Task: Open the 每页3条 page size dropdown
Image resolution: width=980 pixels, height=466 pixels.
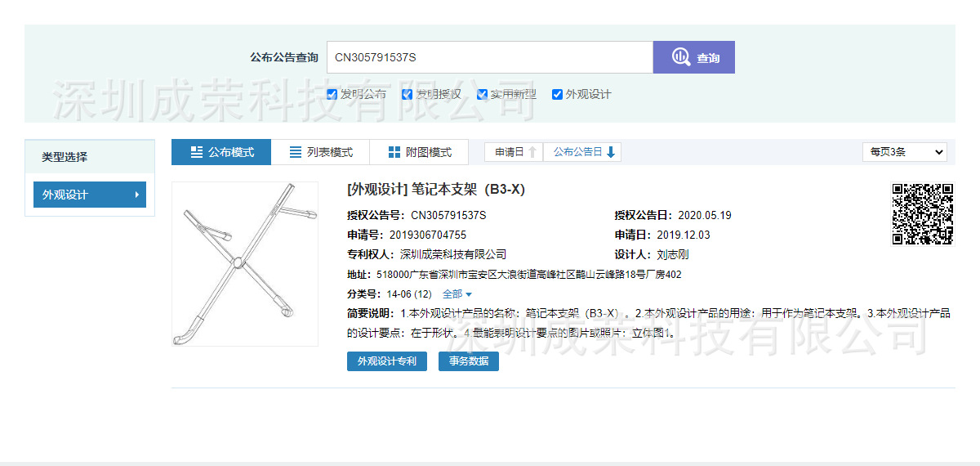Action: point(905,152)
